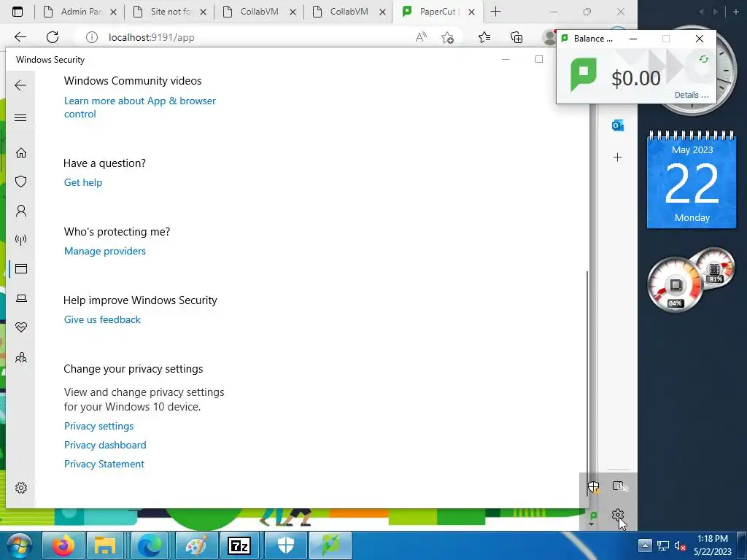Screen dimensions: 747x560
Task: Open the Windows Start button
Action: point(19,545)
